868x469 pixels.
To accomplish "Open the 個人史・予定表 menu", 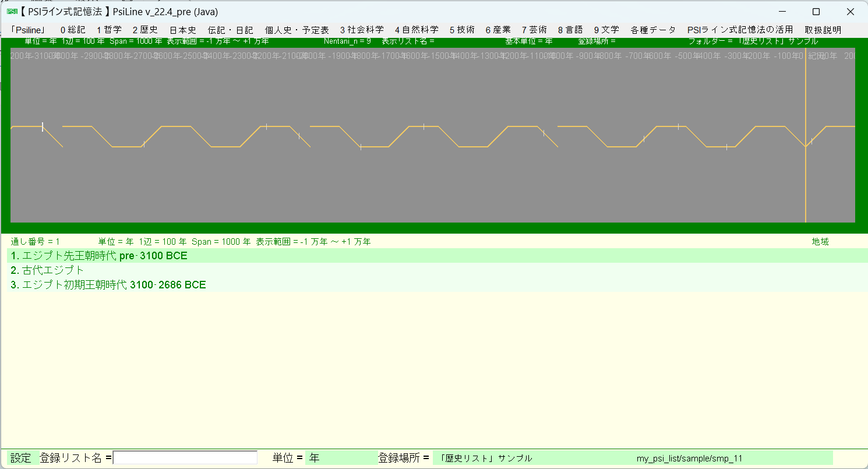I will [x=297, y=30].
